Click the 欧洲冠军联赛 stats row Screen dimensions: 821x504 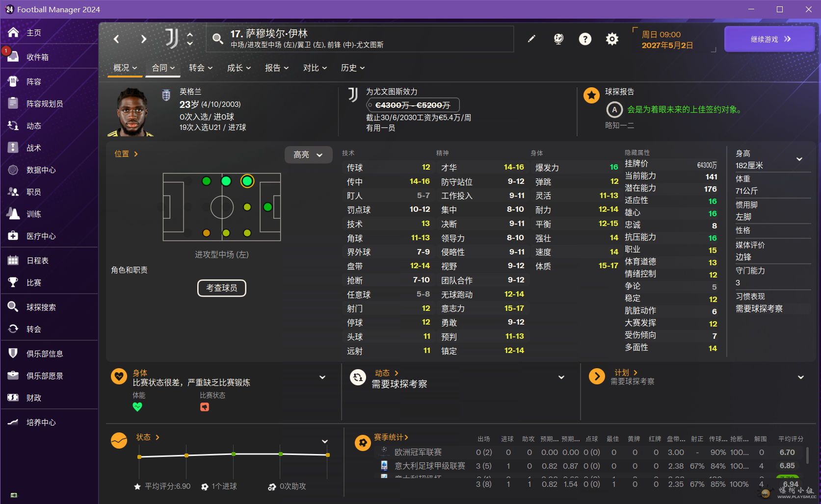point(589,452)
